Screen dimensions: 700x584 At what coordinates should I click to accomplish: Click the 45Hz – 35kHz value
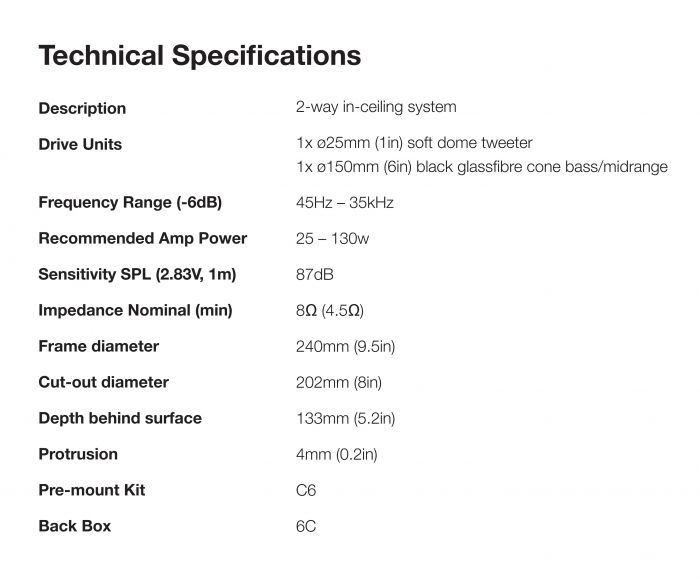(x=345, y=202)
